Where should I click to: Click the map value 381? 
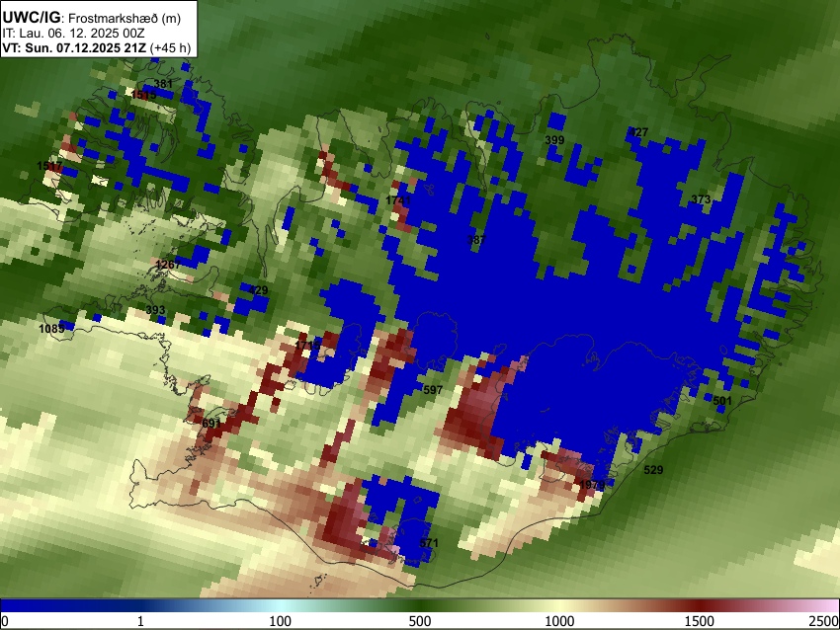tap(163, 84)
